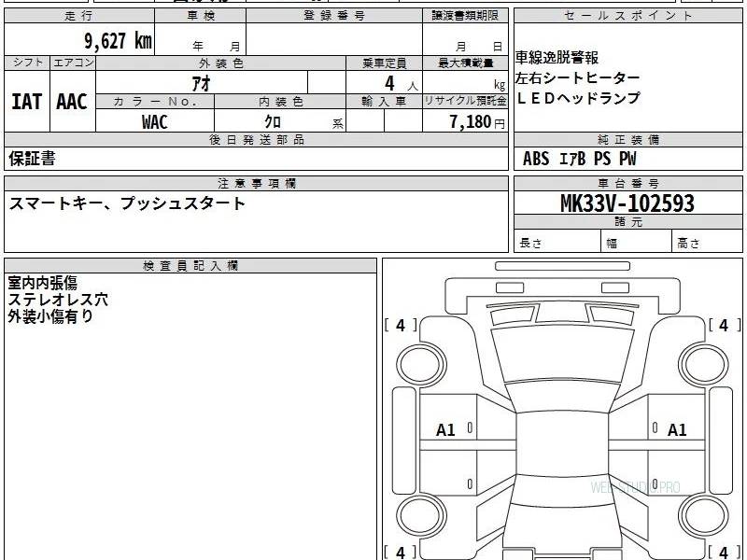Select the equipment line ABS エアB PS PW
Screen dimensions: 747x560
pos(579,159)
